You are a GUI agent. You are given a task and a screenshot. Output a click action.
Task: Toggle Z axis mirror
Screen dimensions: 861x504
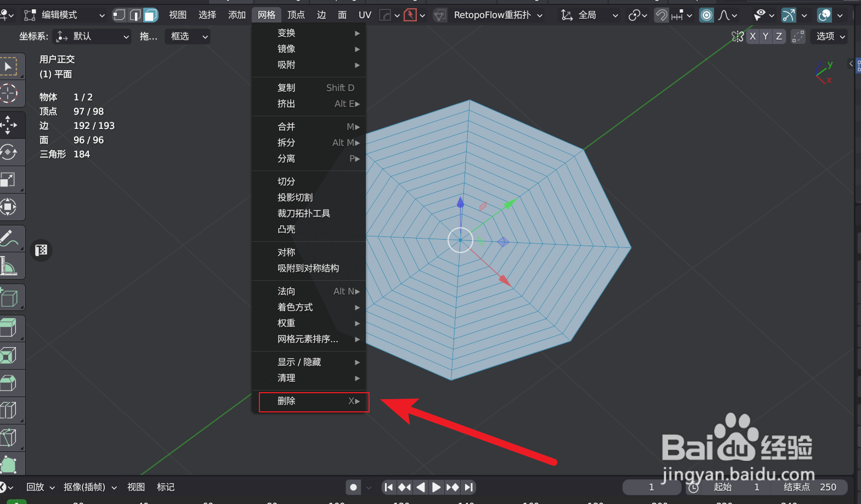pos(779,36)
